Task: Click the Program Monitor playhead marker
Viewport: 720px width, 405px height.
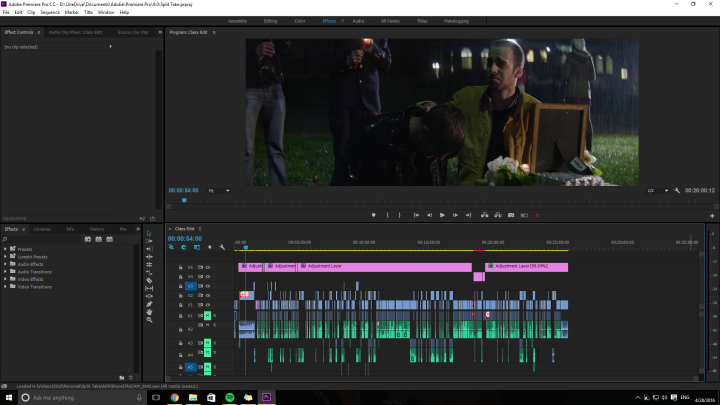Action: 184,201
